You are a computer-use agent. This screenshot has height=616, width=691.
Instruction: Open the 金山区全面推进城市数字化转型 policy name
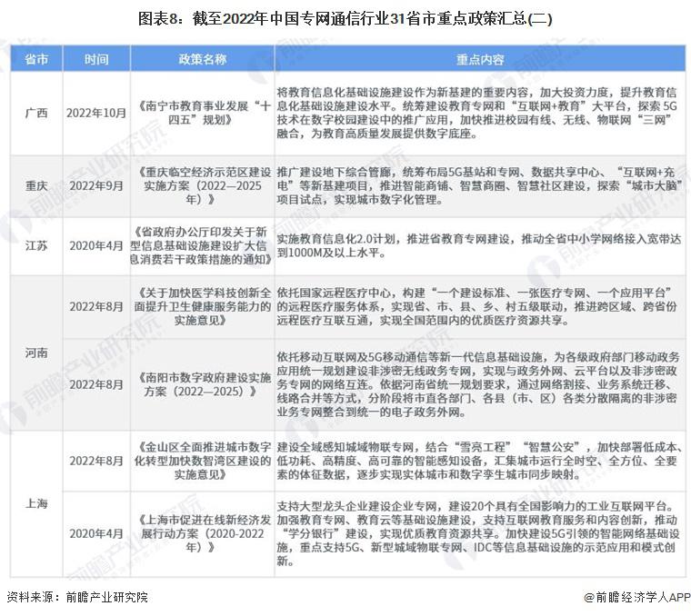[202, 462]
